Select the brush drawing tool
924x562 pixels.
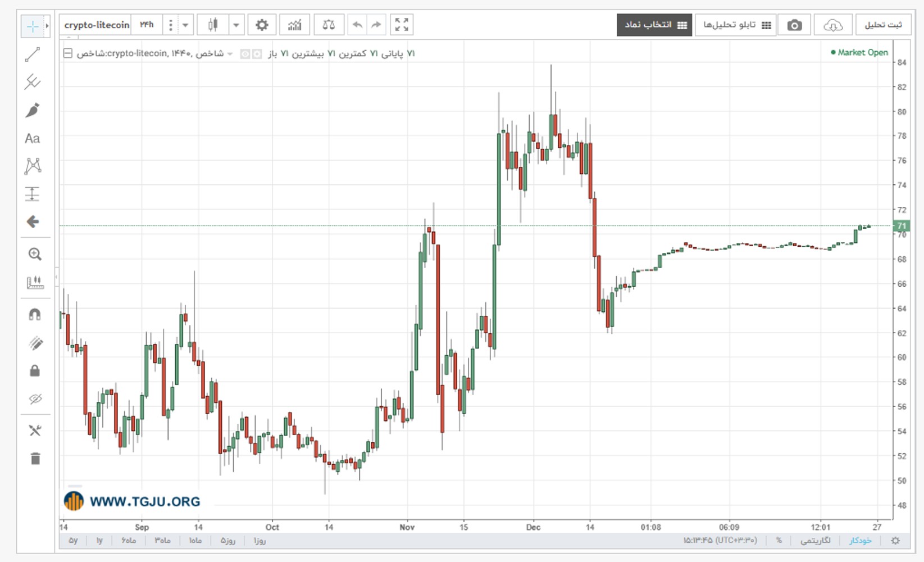(x=33, y=110)
